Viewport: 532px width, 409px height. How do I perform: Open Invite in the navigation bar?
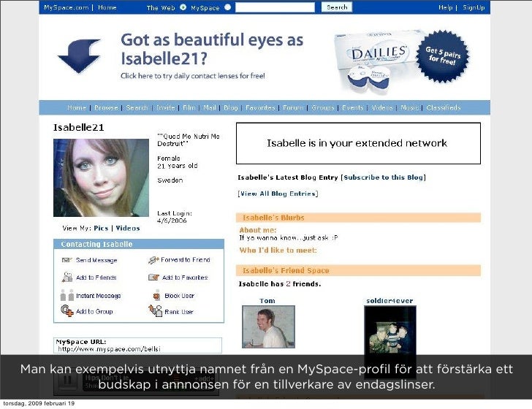tap(166, 107)
